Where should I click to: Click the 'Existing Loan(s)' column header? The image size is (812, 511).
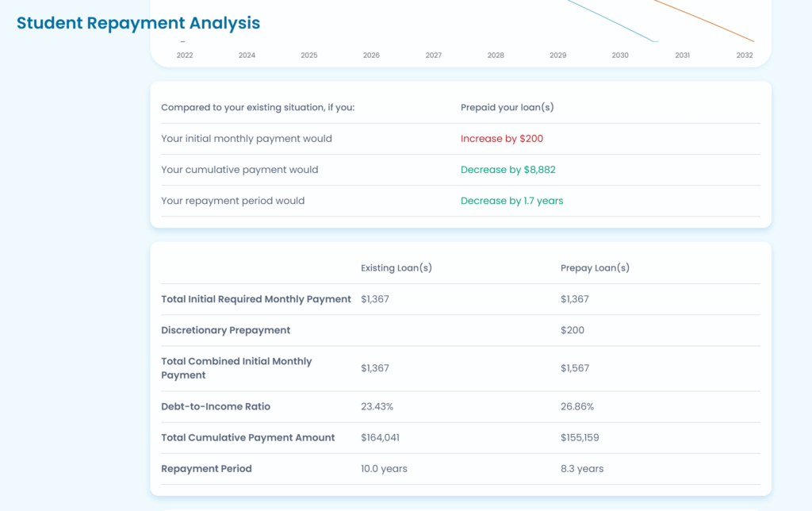point(396,268)
